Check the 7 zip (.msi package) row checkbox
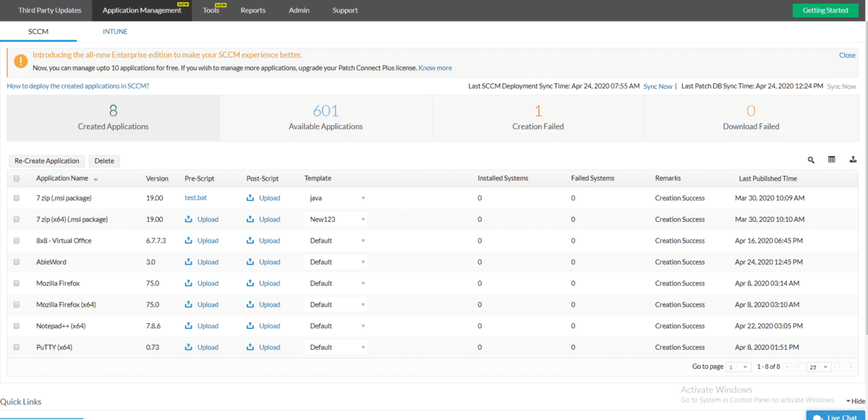This screenshot has width=868, height=420. point(16,197)
